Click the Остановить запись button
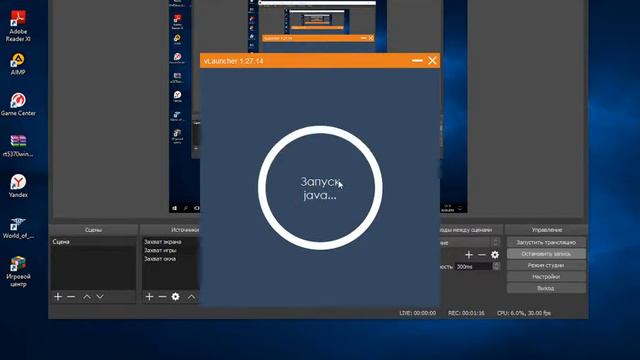 [x=546, y=254]
